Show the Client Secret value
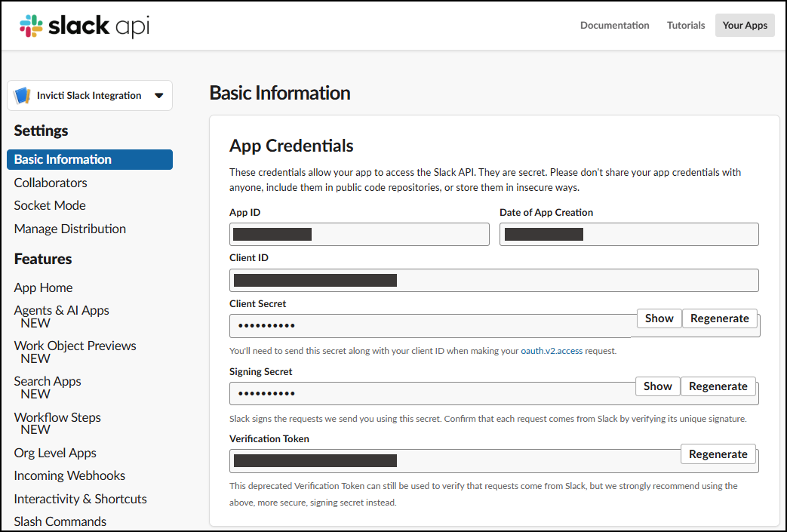Image resolution: width=787 pixels, height=532 pixels. click(659, 318)
